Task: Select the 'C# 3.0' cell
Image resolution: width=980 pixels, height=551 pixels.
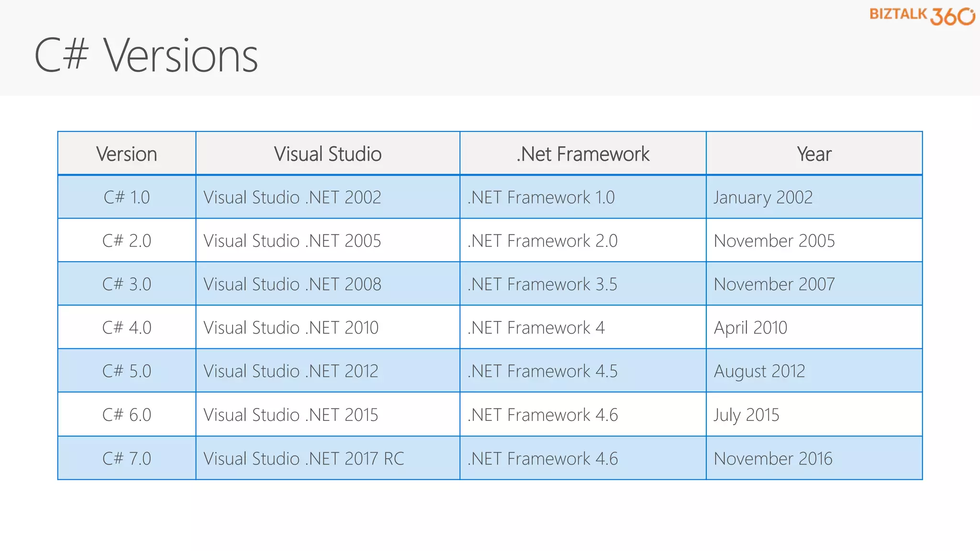Action: click(x=127, y=284)
